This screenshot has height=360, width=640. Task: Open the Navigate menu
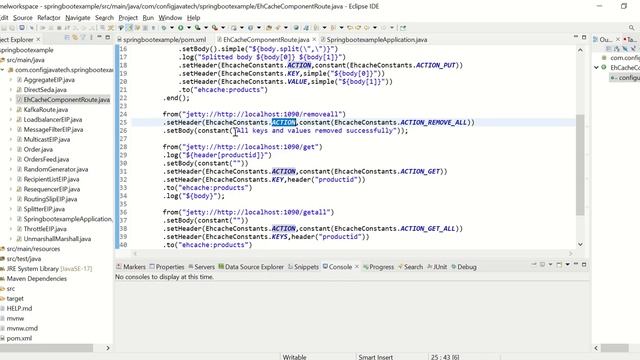pos(78,18)
